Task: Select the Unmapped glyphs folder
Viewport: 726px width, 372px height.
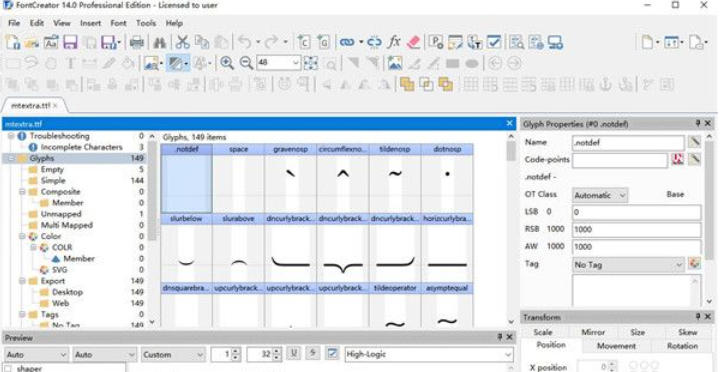Action: click(61, 214)
